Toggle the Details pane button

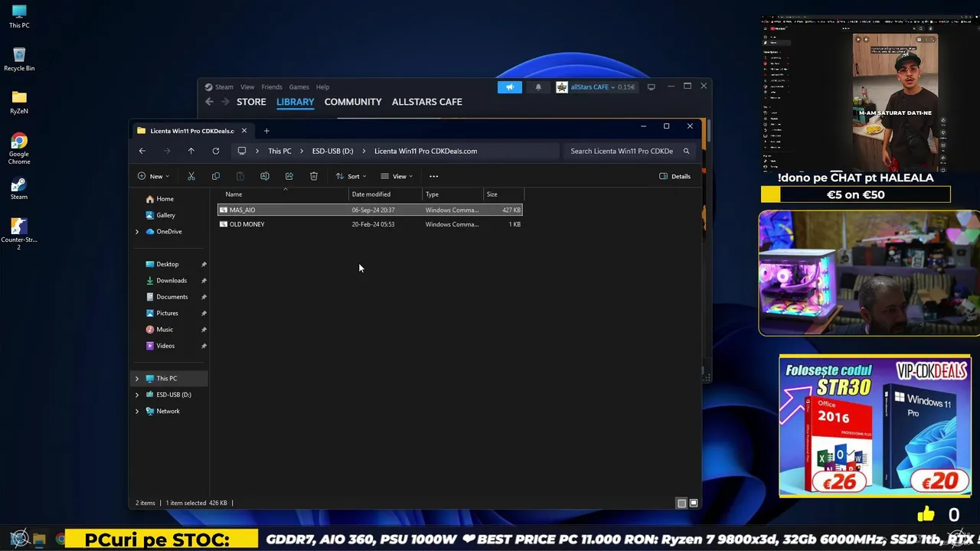coord(675,176)
